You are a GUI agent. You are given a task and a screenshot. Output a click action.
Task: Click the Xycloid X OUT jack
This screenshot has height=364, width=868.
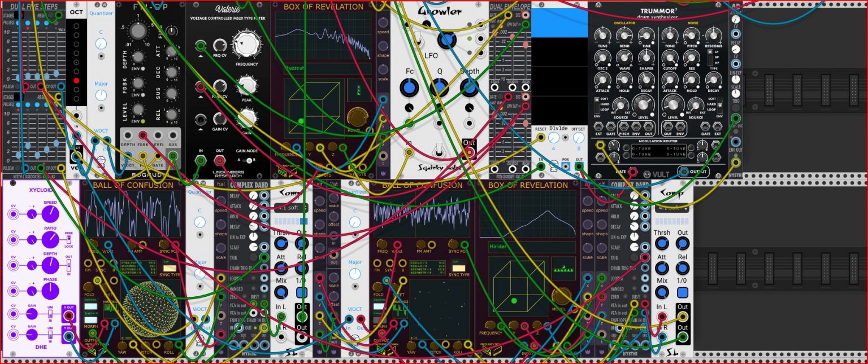click(68, 314)
